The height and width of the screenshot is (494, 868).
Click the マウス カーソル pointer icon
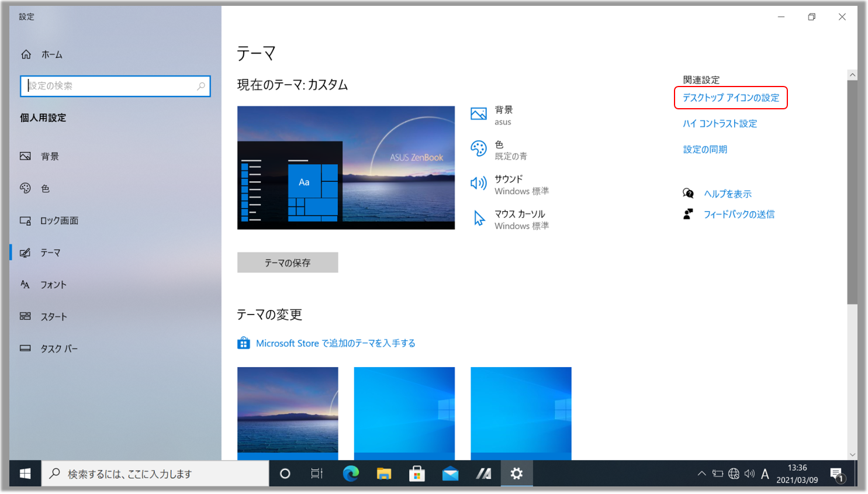click(x=479, y=218)
